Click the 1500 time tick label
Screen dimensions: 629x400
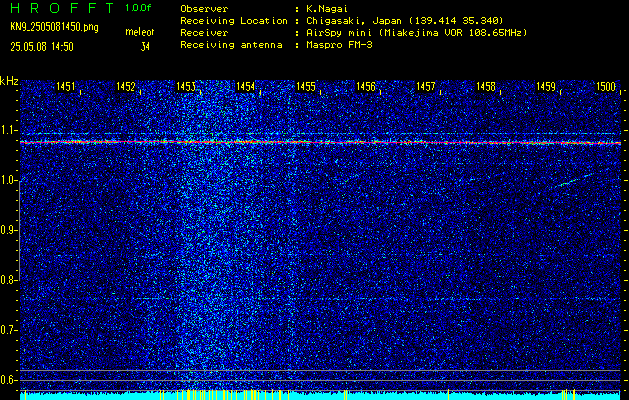point(606,86)
